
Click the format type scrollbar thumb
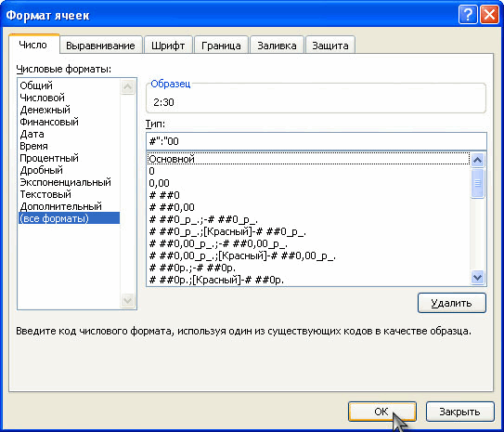click(477, 183)
